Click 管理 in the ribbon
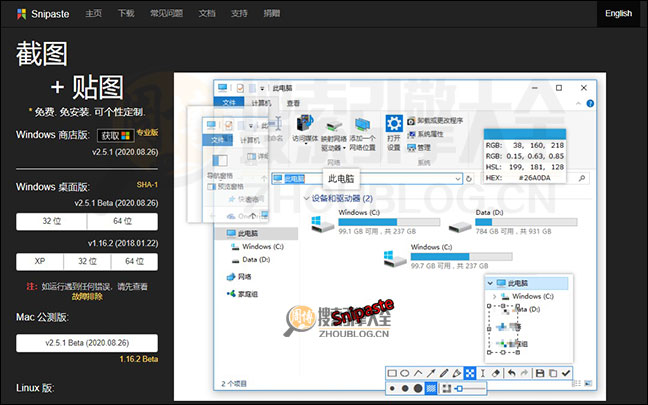Image resolution: width=648 pixels, height=405 pixels. coord(419,148)
